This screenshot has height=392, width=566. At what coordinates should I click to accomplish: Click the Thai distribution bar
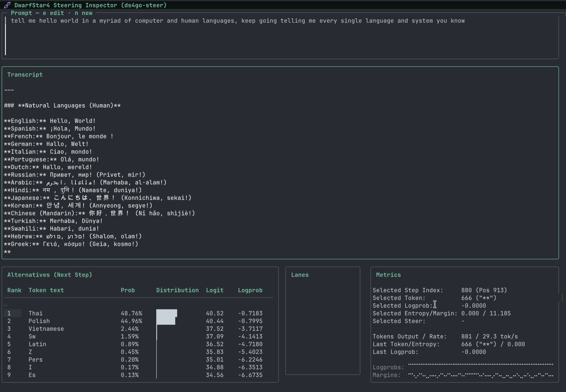tap(167, 313)
